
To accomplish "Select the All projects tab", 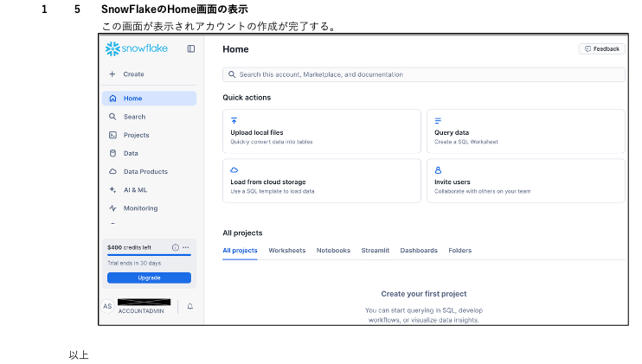I will click(x=240, y=250).
